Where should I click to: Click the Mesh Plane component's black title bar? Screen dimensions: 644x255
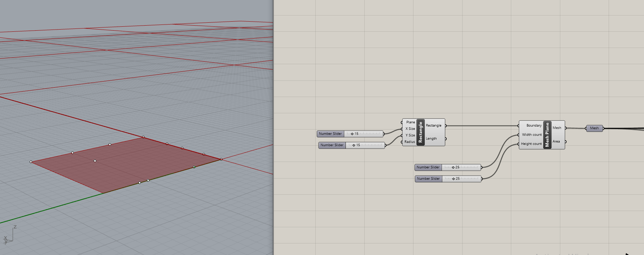tap(547, 135)
